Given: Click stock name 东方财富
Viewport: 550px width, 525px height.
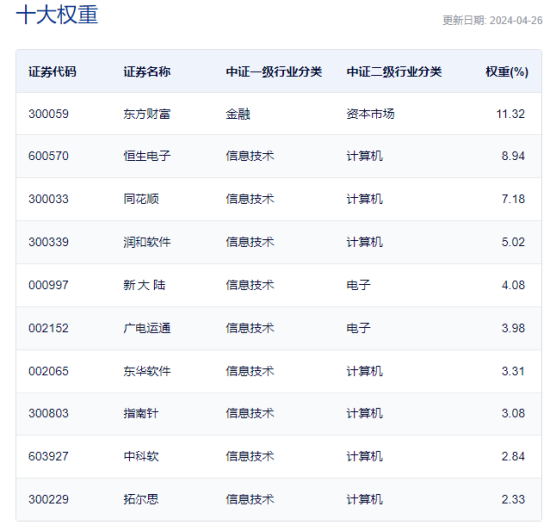Looking at the screenshot, I should 147,114.
